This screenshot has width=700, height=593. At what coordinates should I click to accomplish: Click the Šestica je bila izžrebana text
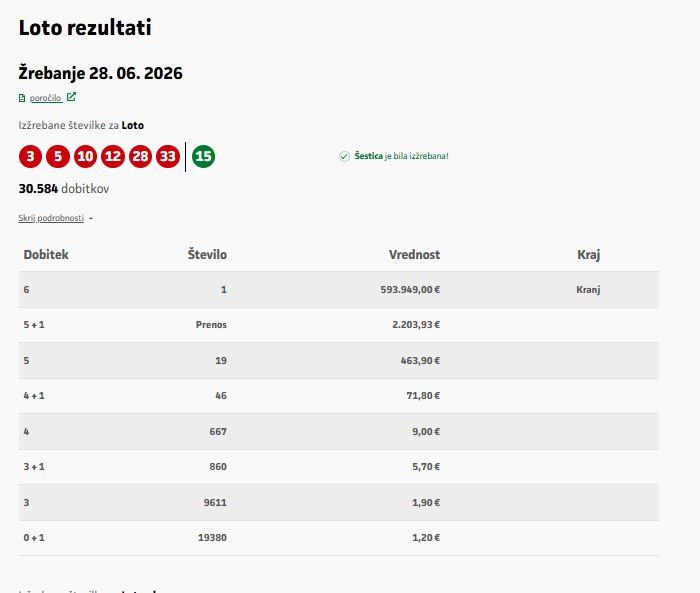401,156
